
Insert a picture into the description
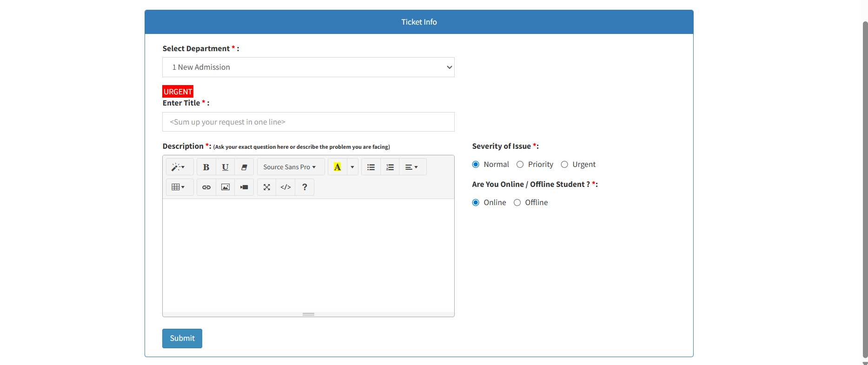tap(225, 187)
